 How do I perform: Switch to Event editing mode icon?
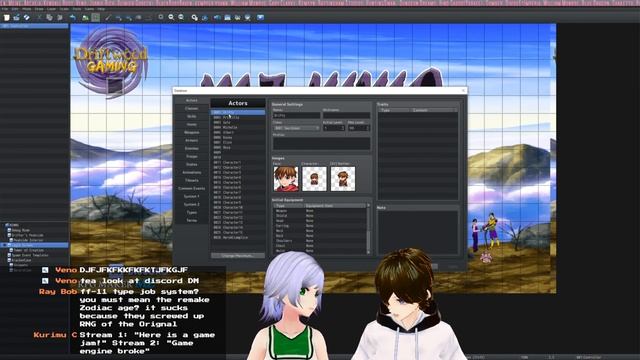(96, 18)
